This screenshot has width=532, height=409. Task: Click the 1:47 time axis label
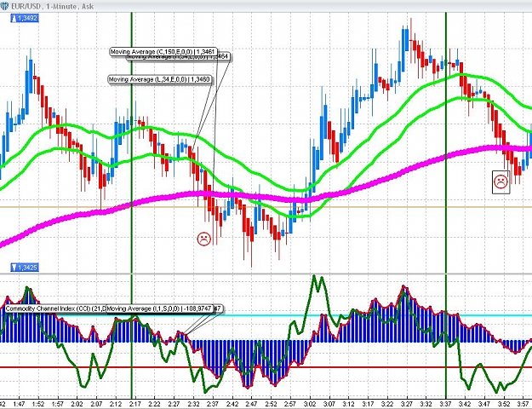[x=19, y=404]
